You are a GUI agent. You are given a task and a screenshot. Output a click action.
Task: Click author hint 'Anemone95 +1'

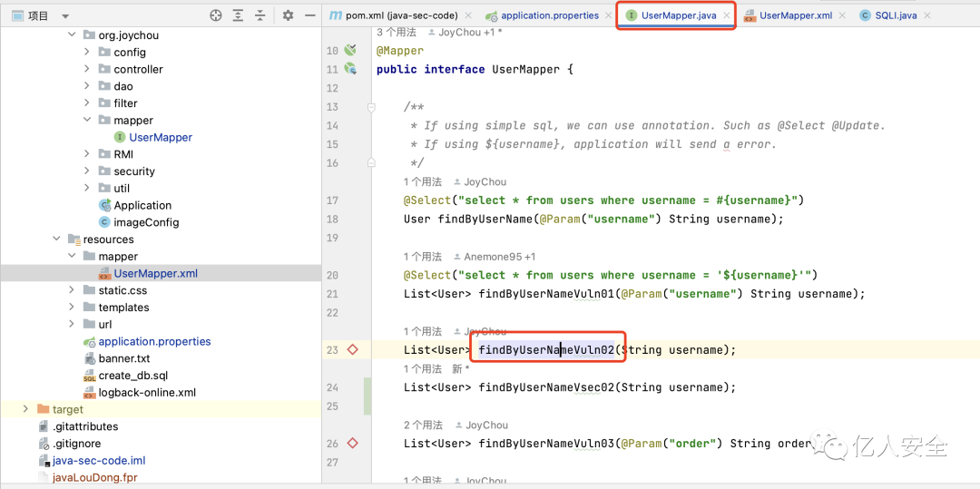(495, 257)
